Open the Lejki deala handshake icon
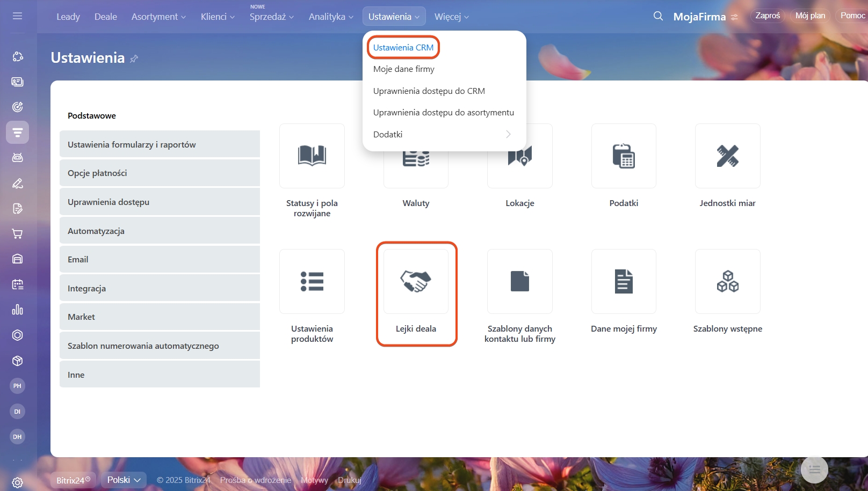Viewport: 868px width, 491px height. click(416, 281)
